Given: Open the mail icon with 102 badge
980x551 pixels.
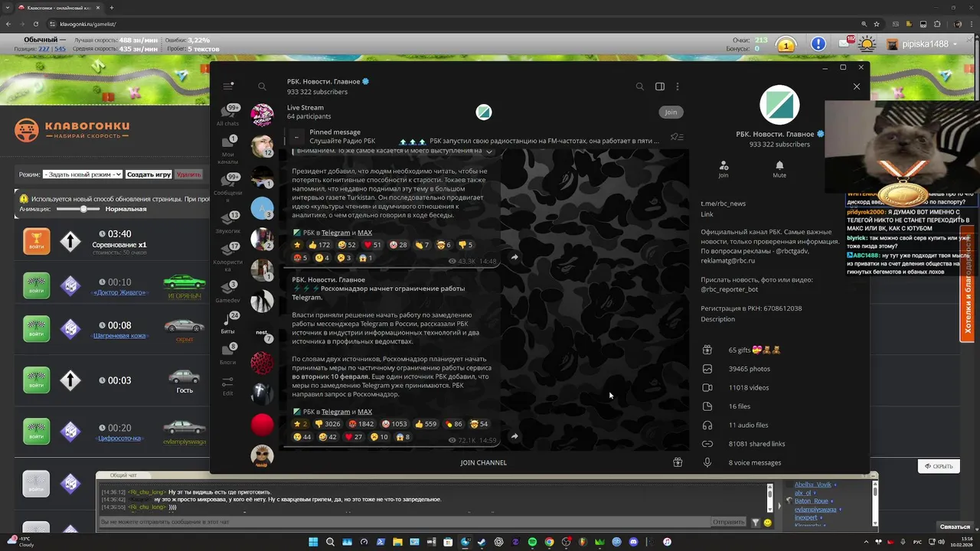Looking at the screenshot, I should (x=845, y=44).
